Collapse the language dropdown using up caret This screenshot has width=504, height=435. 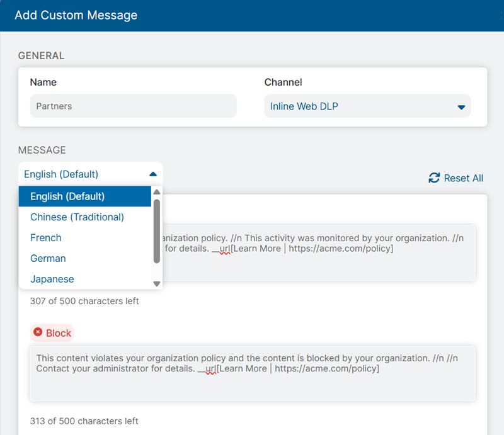(x=152, y=174)
